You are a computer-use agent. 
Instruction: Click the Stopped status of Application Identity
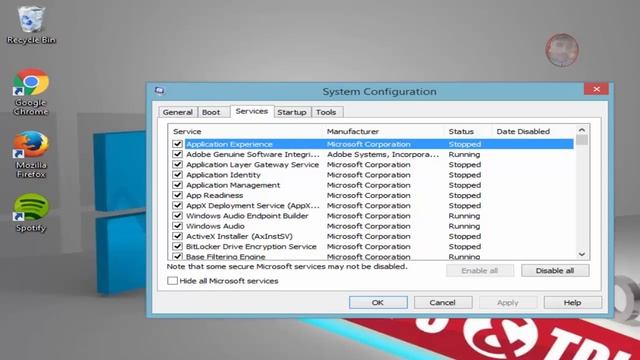coord(465,175)
